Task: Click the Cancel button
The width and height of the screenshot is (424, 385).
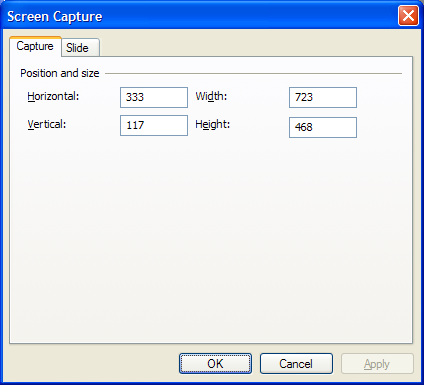Action: 296,363
